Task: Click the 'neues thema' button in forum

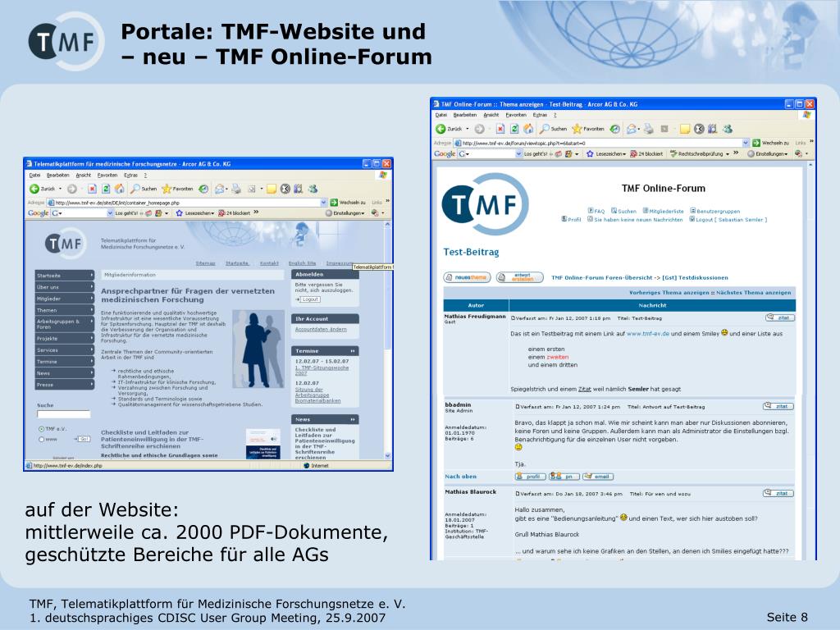Action: pyautogui.click(x=467, y=277)
